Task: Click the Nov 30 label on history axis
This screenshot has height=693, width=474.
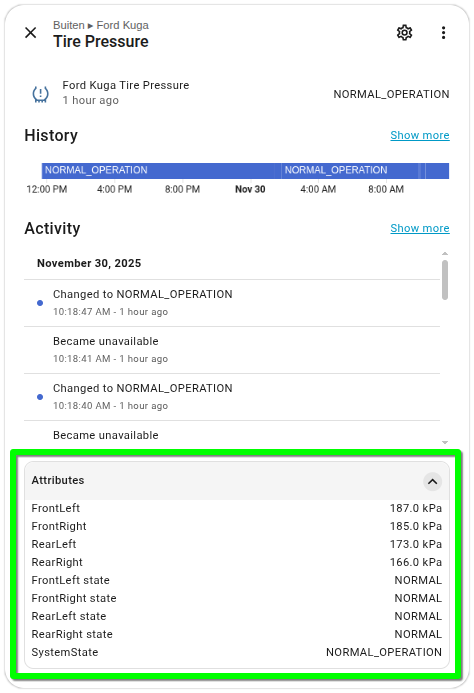Action: (x=250, y=189)
